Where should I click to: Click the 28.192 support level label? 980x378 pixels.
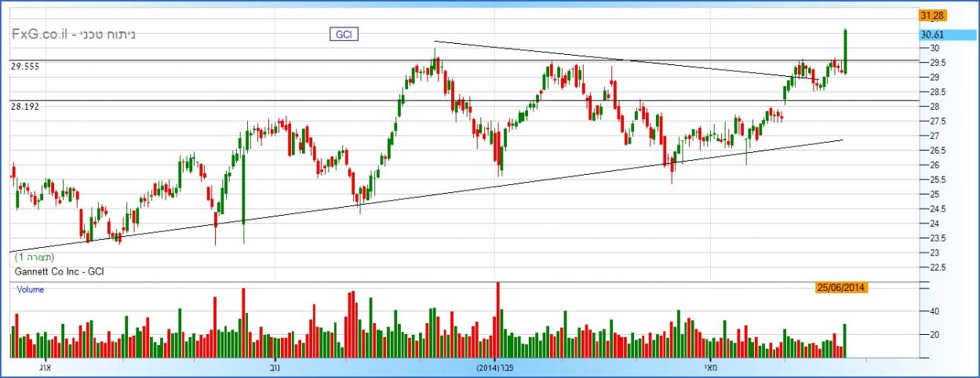tap(25, 106)
